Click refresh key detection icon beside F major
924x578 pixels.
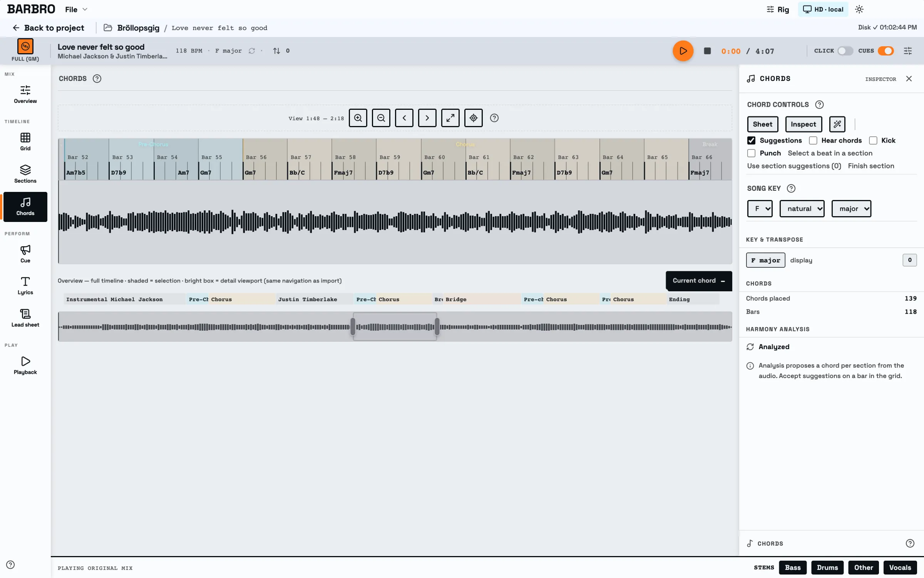[x=252, y=51]
